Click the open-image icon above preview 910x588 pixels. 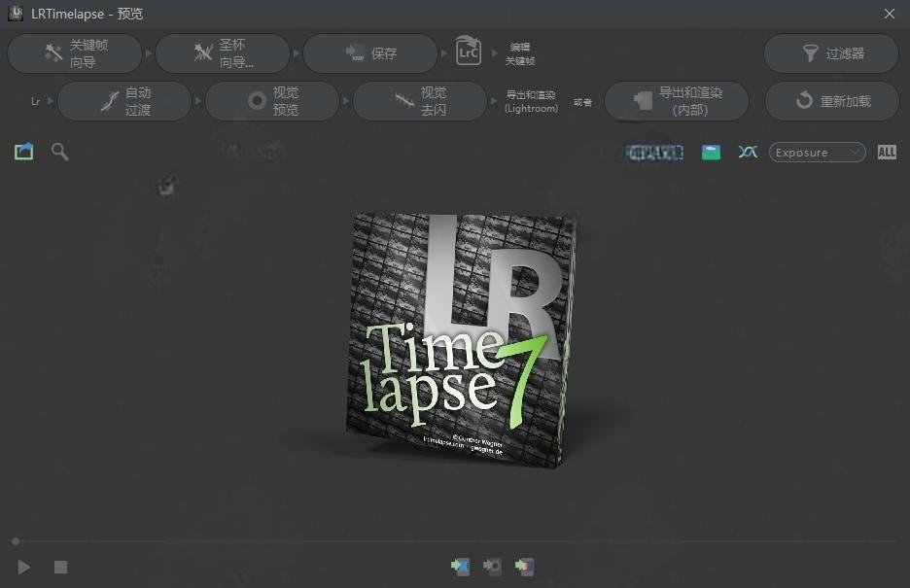point(23,152)
